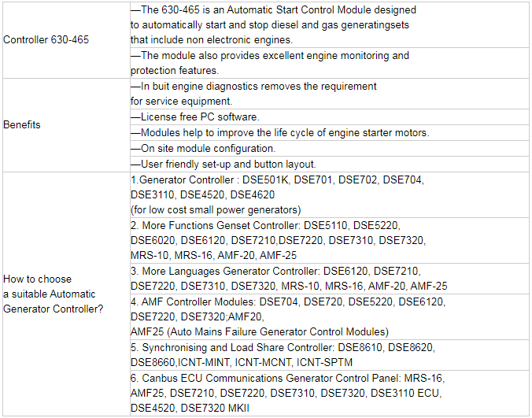Image resolution: width=532 pixels, height=418 pixels.
Task: Click '6. Canbus ECU Communications' line
Action: click(x=288, y=379)
